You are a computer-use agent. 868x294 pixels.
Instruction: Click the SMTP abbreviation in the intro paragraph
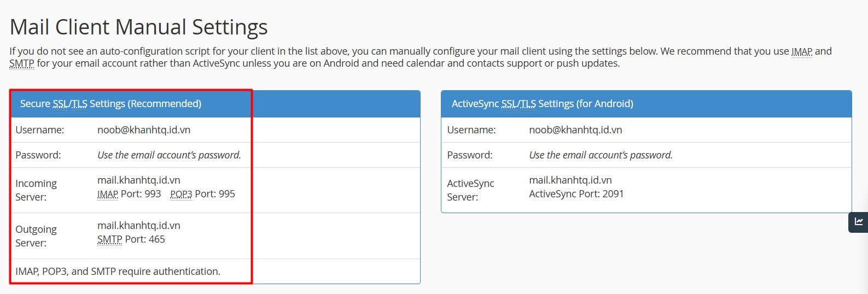[22, 63]
